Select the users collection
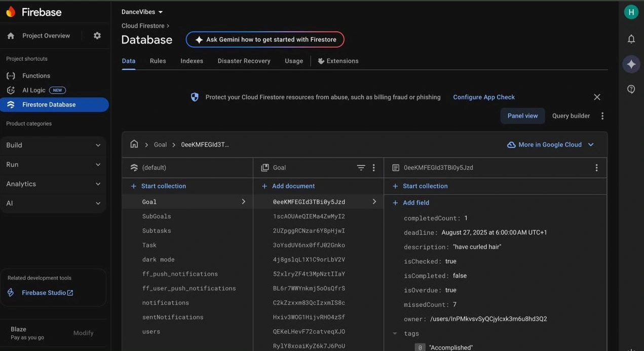This screenshot has height=351, width=644. coord(151,332)
